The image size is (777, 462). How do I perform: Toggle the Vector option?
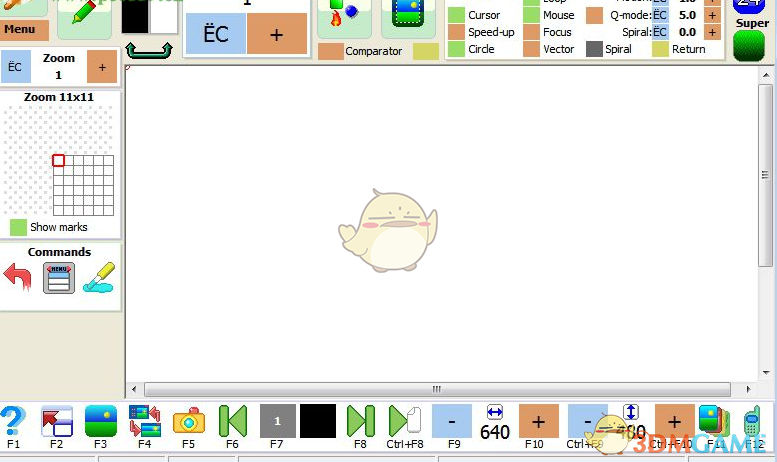(x=532, y=49)
